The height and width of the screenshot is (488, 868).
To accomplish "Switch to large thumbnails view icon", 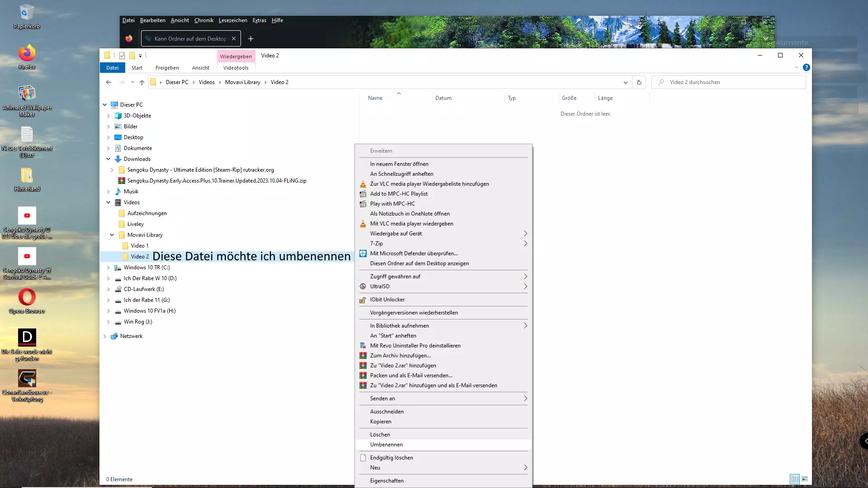I will pos(805,479).
